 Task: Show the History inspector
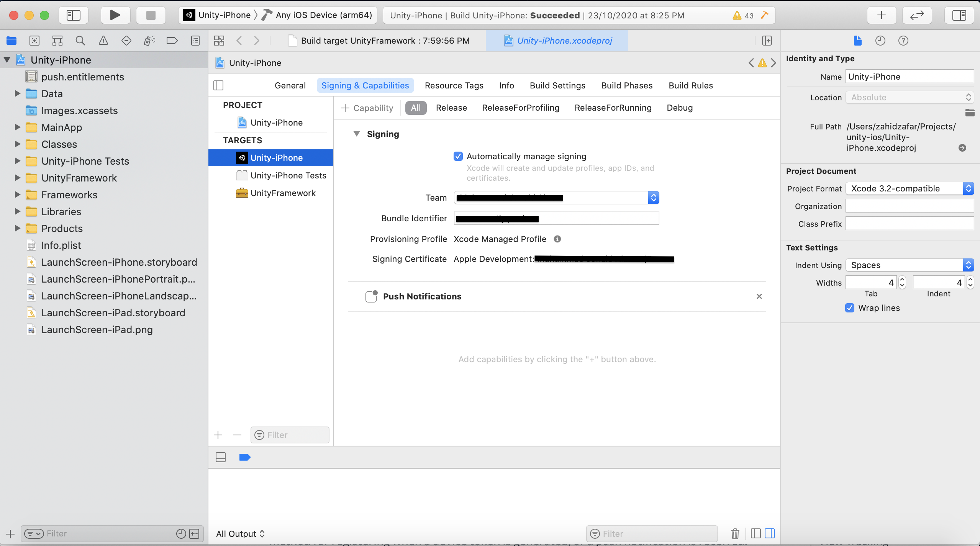tap(880, 41)
